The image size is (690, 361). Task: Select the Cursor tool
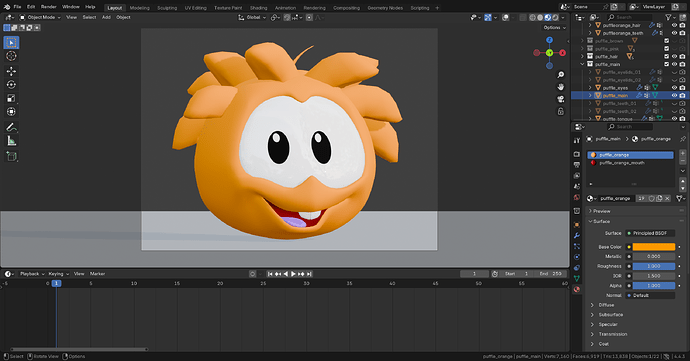pyautogui.click(x=11, y=56)
